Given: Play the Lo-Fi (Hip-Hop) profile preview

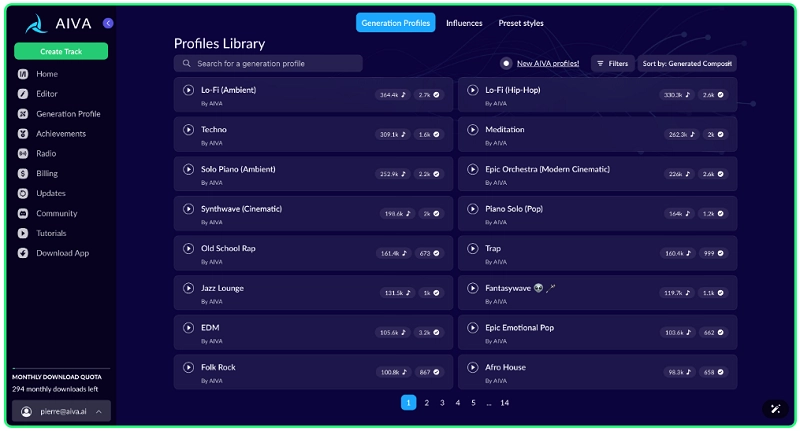Looking at the screenshot, I should coord(472,90).
